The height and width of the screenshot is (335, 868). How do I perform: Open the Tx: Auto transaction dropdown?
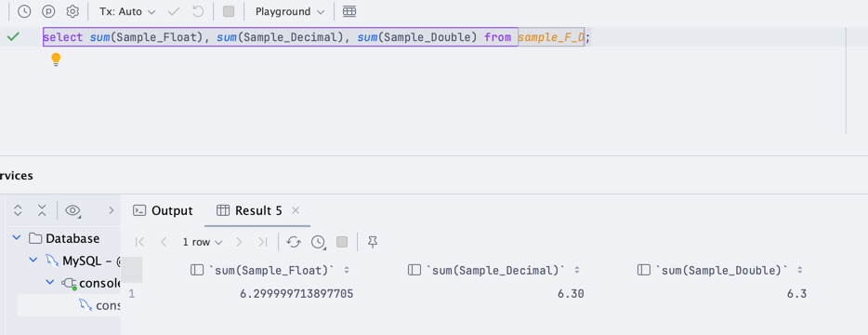(127, 12)
